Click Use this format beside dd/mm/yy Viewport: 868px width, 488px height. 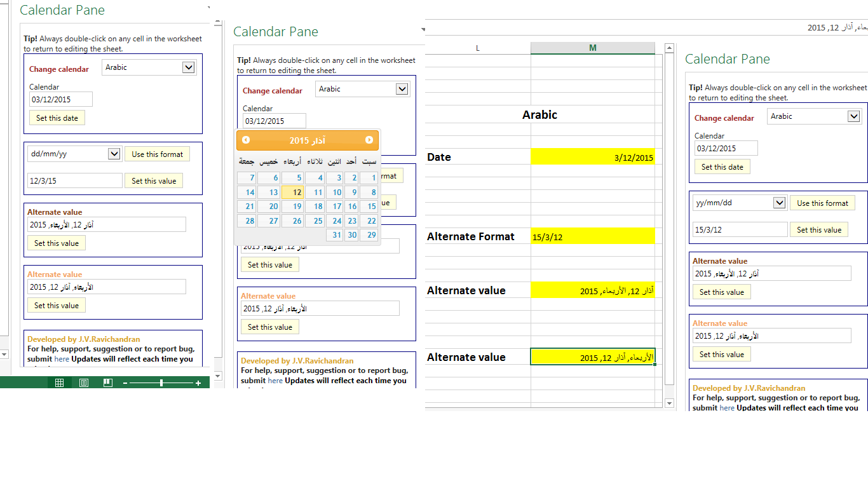158,154
